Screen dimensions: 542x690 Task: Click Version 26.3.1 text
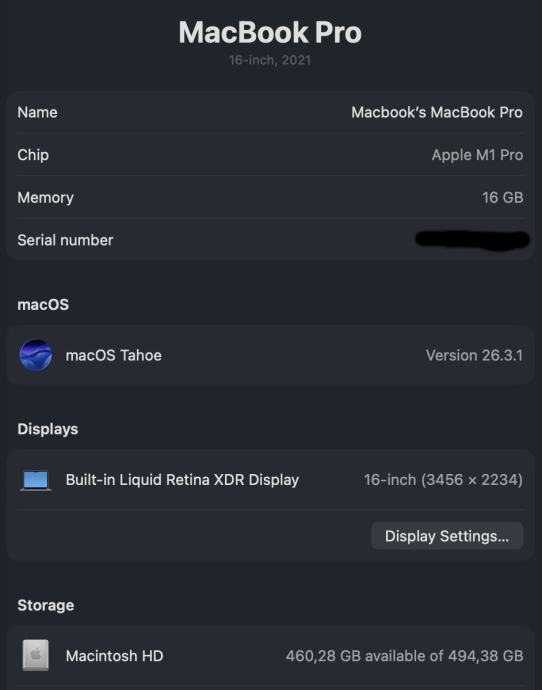474,355
